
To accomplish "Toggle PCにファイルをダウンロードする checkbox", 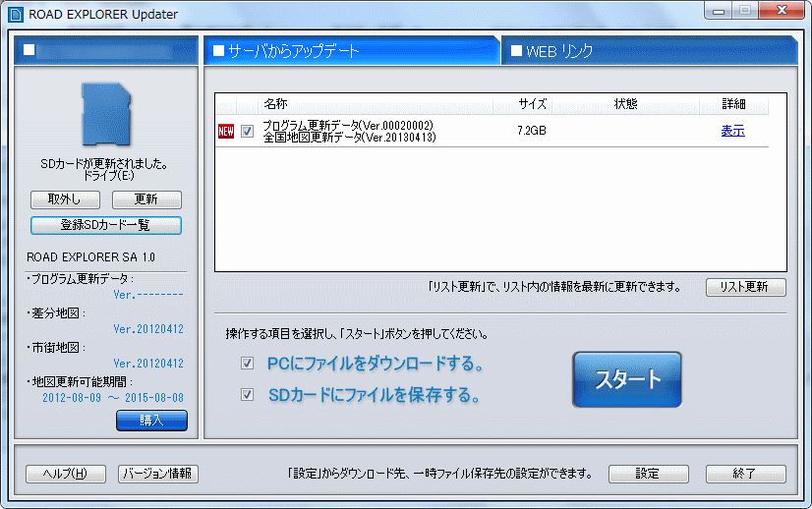I will pos(248,363).
